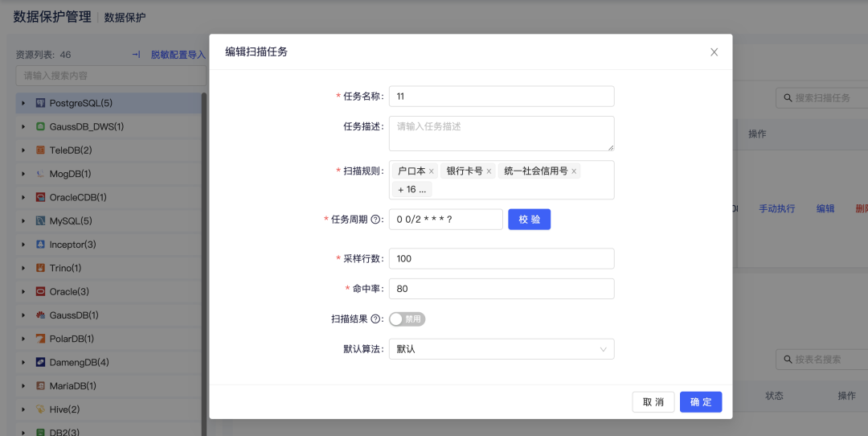Click the 手动执行 link
The image size is (868, 436).
pyautogui.click(x=776, y=208)
